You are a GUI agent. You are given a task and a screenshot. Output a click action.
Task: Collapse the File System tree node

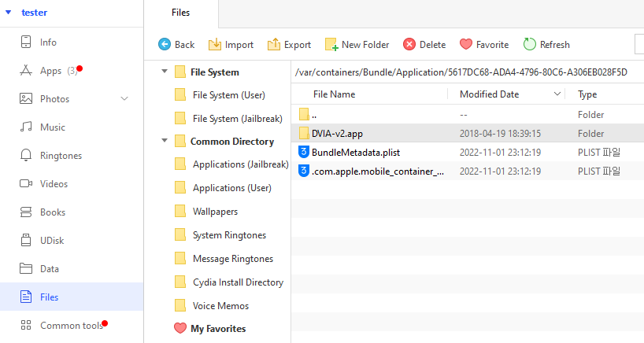pyautogui.click(x=165, y=72)
